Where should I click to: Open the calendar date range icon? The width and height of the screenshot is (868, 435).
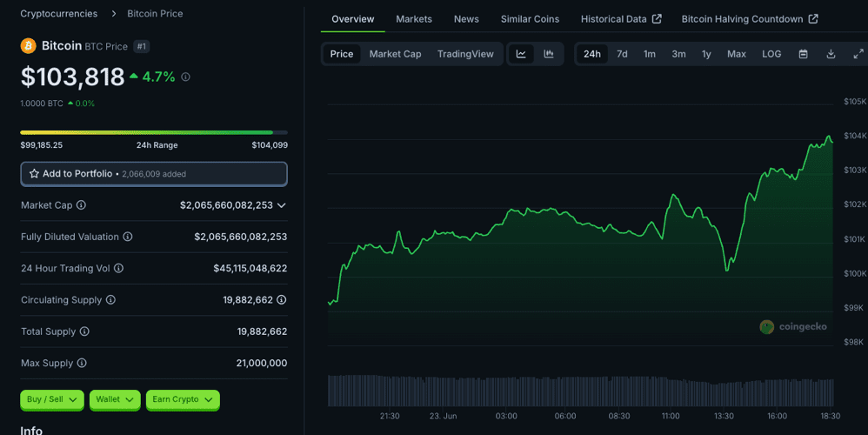click(804, 54)
